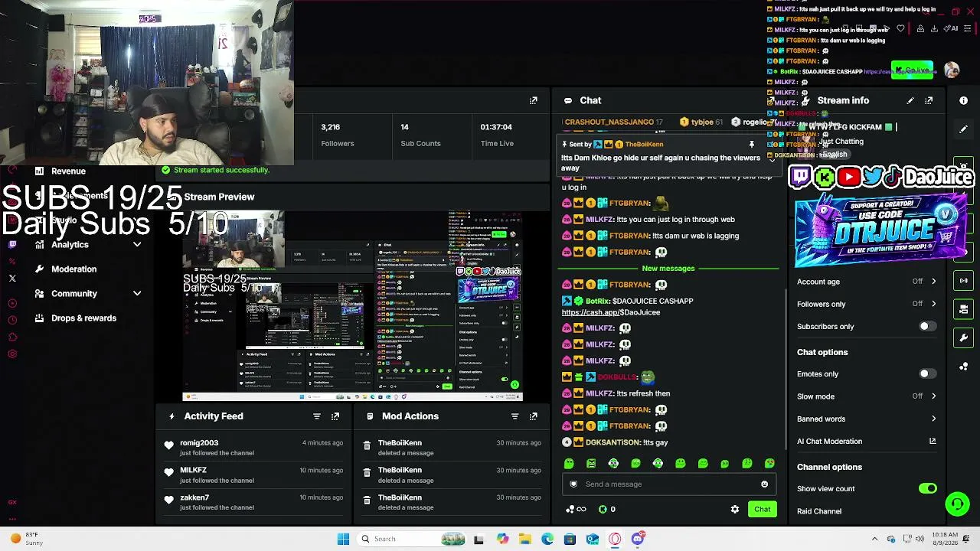Viewport: 980px width, 551px height.
Task: Open the cash.app/$DaoJuicee link
Action: [x=610, y=312]
